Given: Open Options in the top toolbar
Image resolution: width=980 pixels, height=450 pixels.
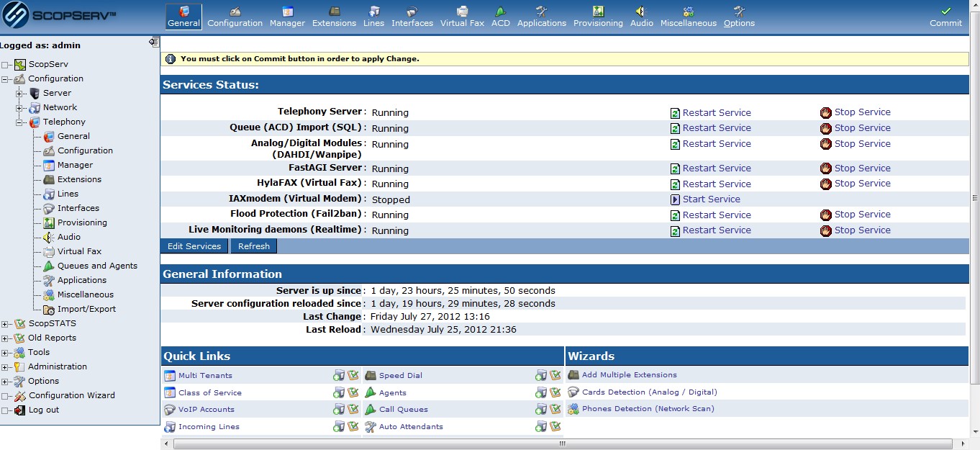Looking at the screenshot, I should click(x=739, y=17).
